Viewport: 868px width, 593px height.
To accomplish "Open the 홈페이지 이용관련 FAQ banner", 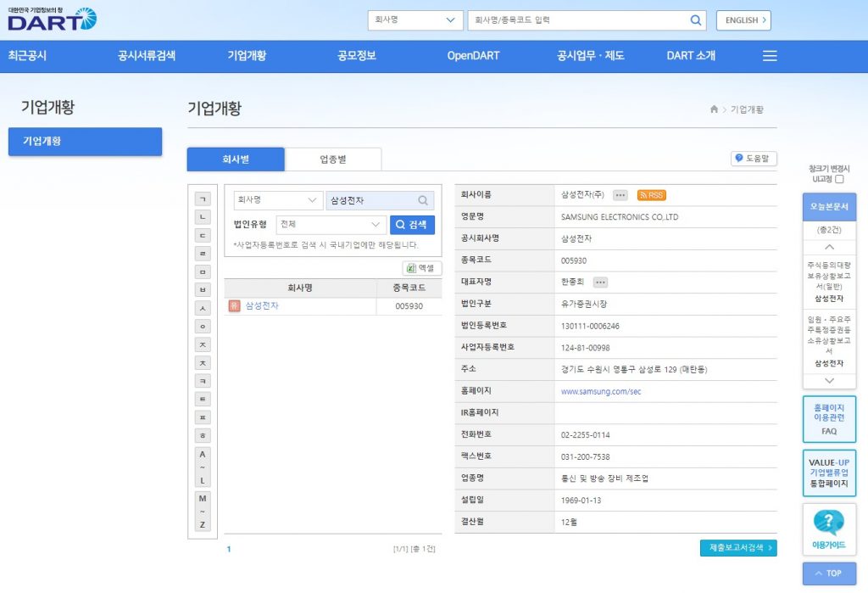I will tap(829, 419).
